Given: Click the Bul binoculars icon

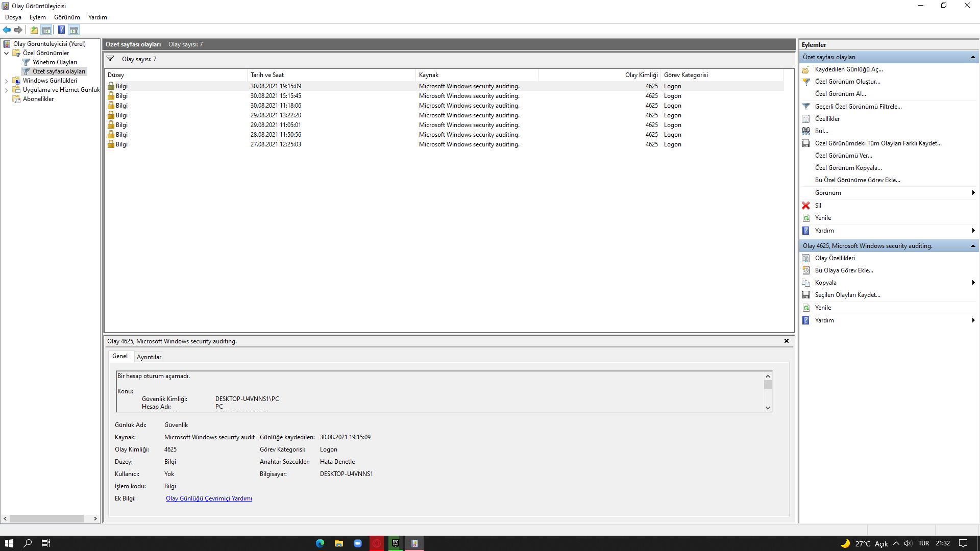Looking at the screenshot, I should pyautogui.click(x=806, y=131).
